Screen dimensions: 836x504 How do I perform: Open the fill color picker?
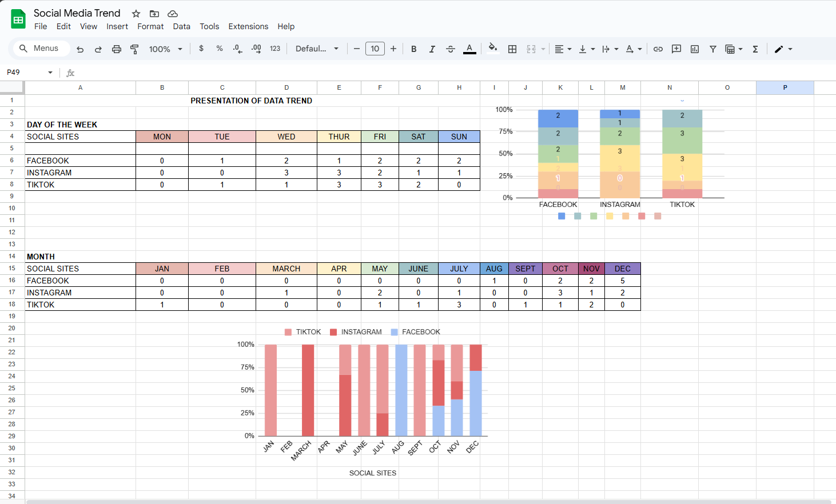pyautogui.click(x=492, y=49)
